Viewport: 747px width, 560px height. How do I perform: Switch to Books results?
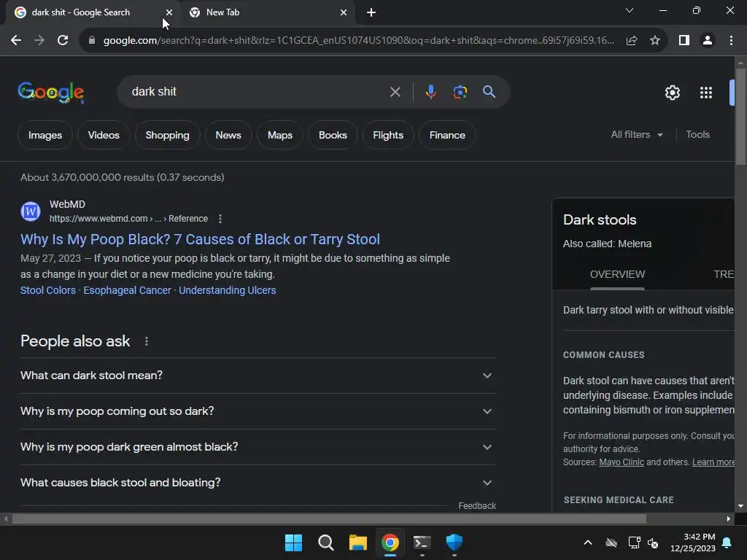[x=333, y=135]
